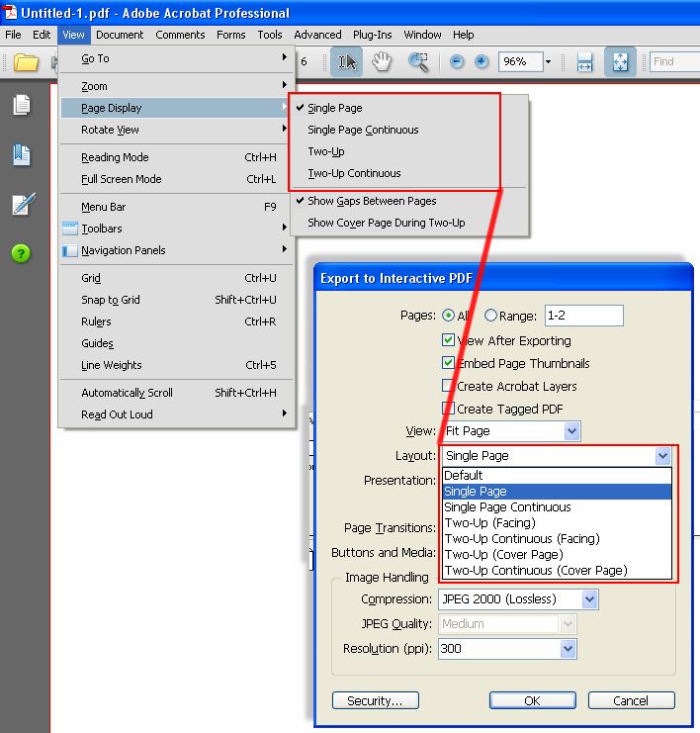
Task: Select Two-Up (Facing) layout option
Action: pos(557,522)
